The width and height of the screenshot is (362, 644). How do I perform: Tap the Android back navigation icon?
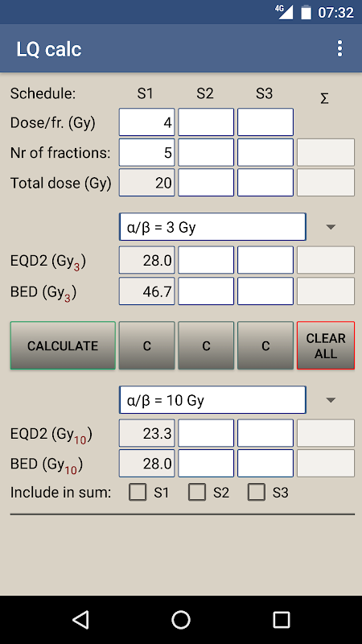80,619
